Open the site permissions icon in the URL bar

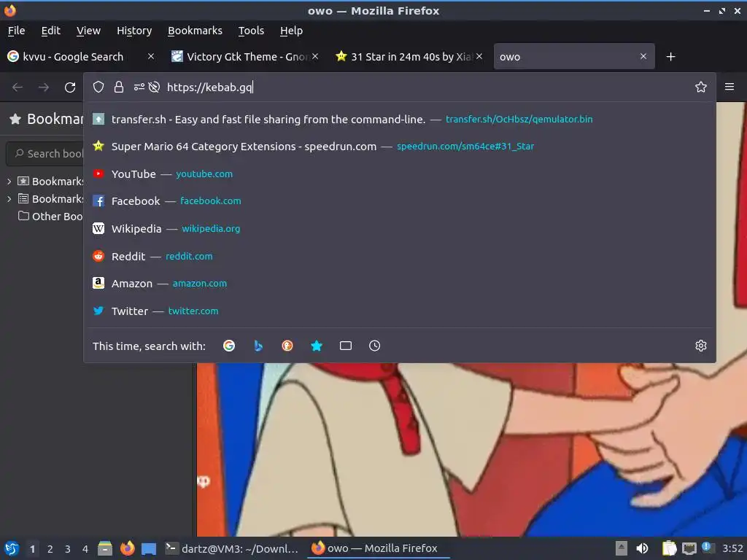click(139, 87)
